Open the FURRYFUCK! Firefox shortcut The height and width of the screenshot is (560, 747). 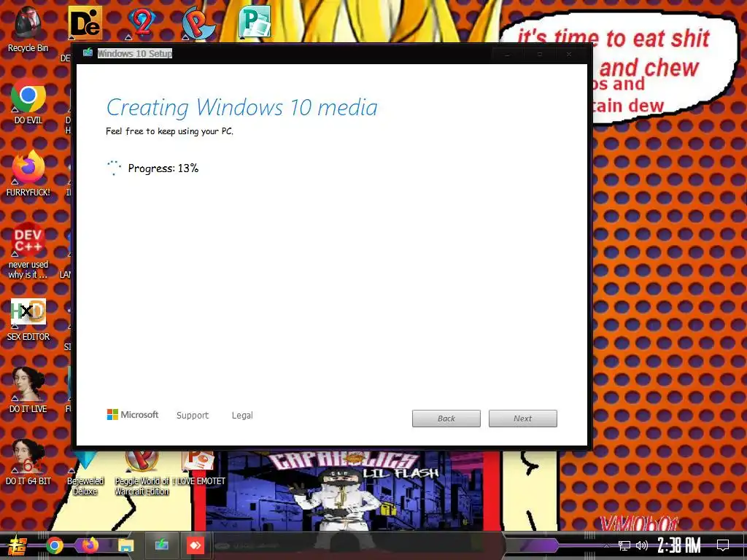(28, 174)
